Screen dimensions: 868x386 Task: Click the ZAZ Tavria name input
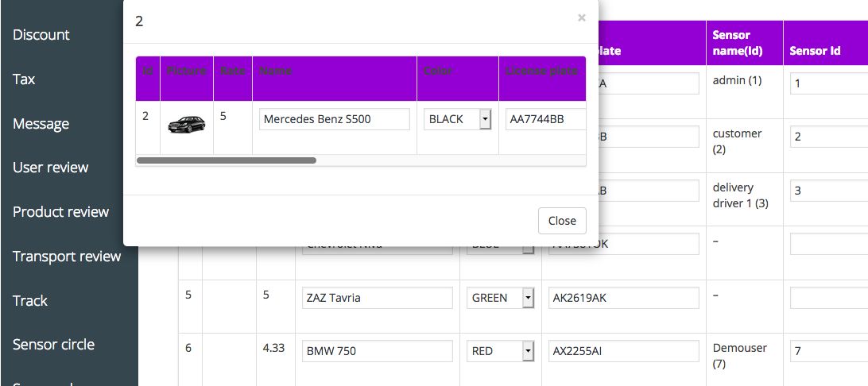click(x=377, y=298)
